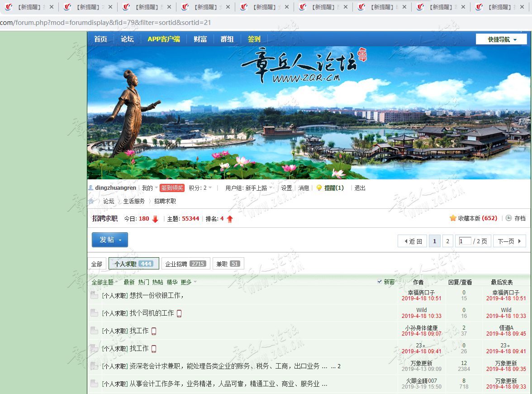Image resolution: width=532 pixels, height=394 pixels.
Task: Click the red up arrow beside 排名 4
Action: [230, 219]
